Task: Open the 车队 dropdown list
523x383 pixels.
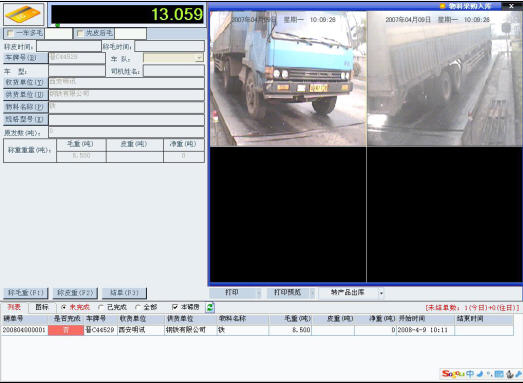Action: coord(199,58)
